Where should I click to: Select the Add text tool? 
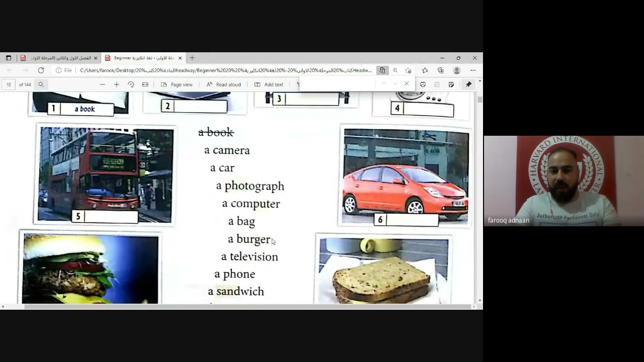click(x=269, y=84)
